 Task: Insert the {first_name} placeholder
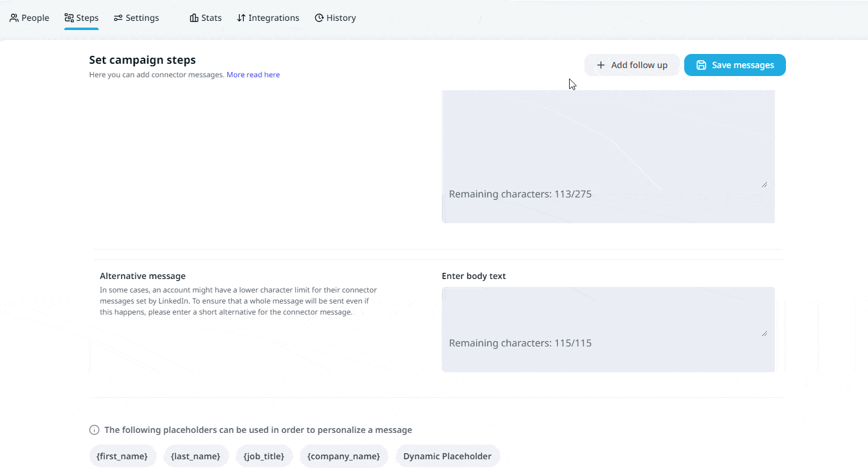[123, 456]
